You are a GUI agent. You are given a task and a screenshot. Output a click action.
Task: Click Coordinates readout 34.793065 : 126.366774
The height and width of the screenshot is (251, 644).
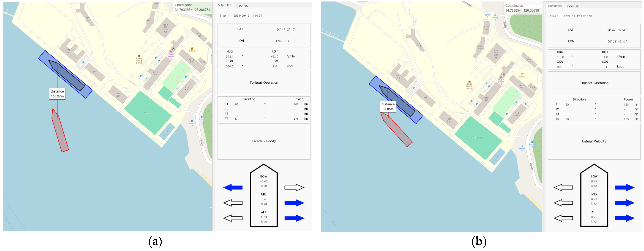coord(192,10)
